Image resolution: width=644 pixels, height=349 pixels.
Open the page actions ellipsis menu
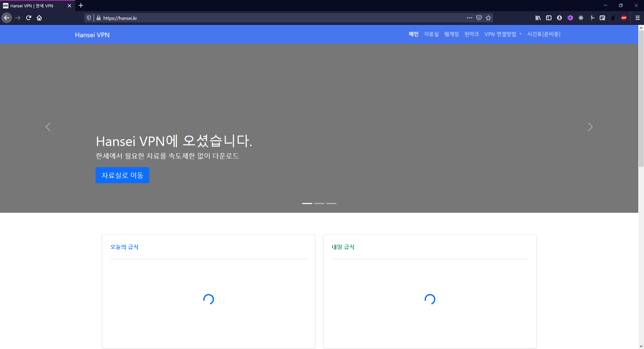[x=469, y=18]
